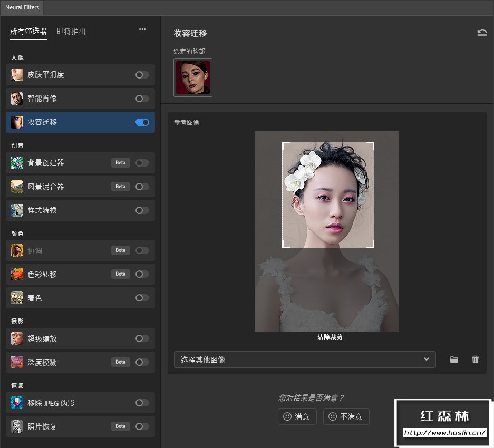This screenshot has width=494, height=448.
Task: Click the 风景混合器 filter thumbnail icon
Action: tap(17, 187)
